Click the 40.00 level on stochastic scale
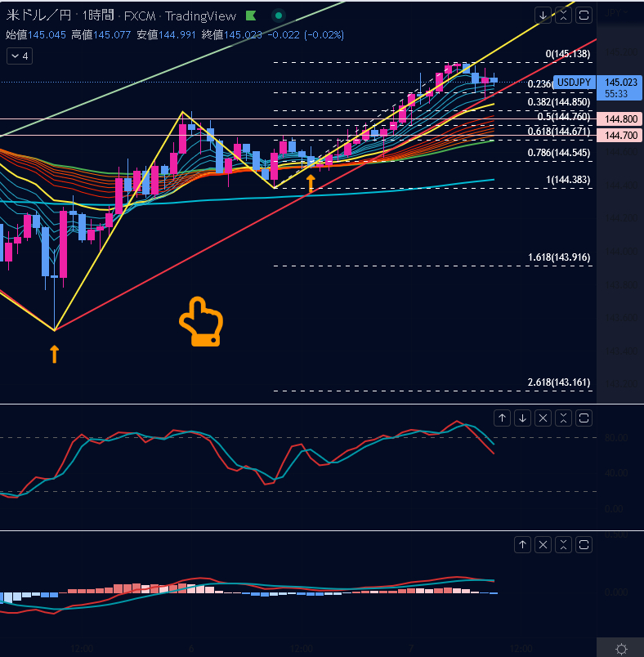Screen dimensions: 644x657 (616, 473)
